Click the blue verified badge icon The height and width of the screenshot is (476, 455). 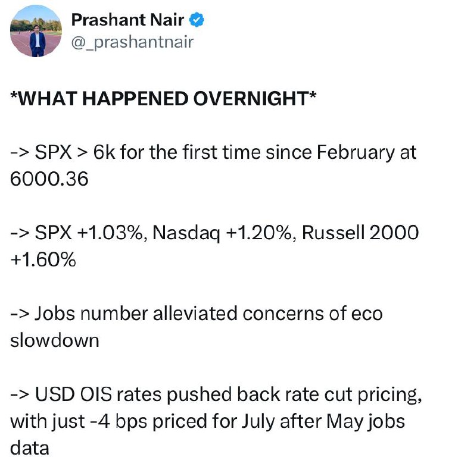(x=197, y=20)
